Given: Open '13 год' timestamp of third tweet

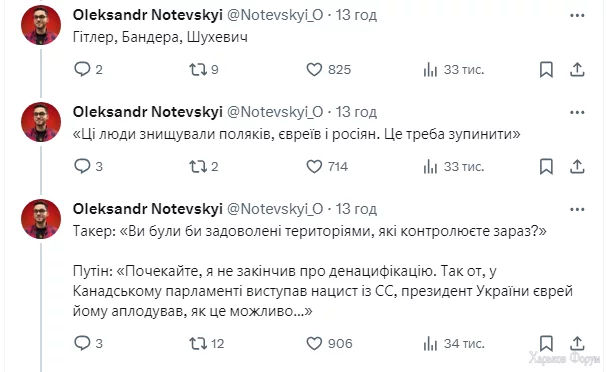Looking at the screenshot, I should point(356,209).
